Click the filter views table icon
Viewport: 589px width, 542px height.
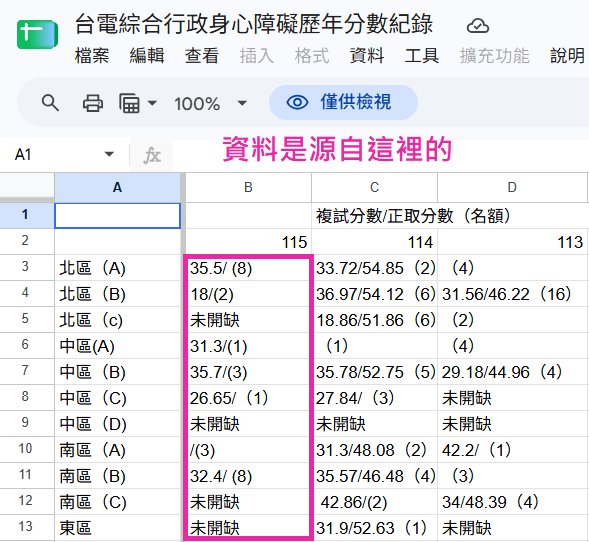click(129, 103)
